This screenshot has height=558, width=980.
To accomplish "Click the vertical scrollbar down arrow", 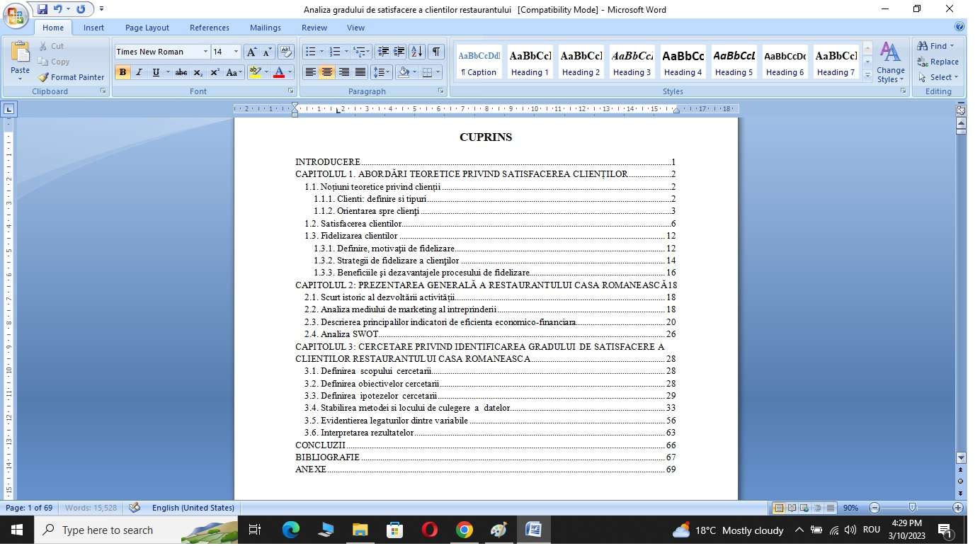I will (961, 458).
